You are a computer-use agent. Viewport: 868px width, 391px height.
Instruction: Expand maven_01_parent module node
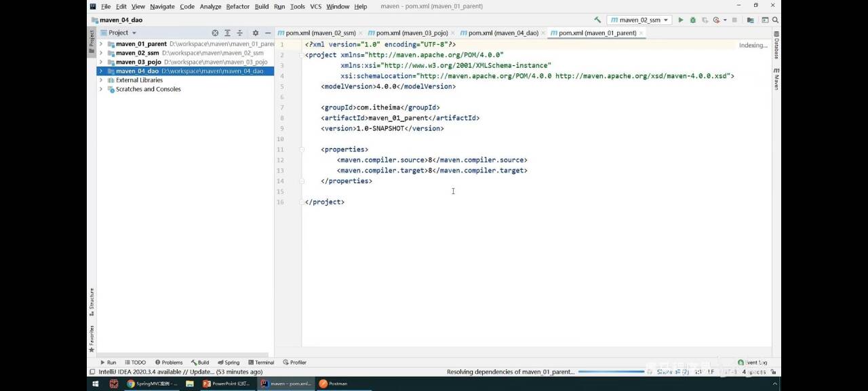(x=101, y=44)
